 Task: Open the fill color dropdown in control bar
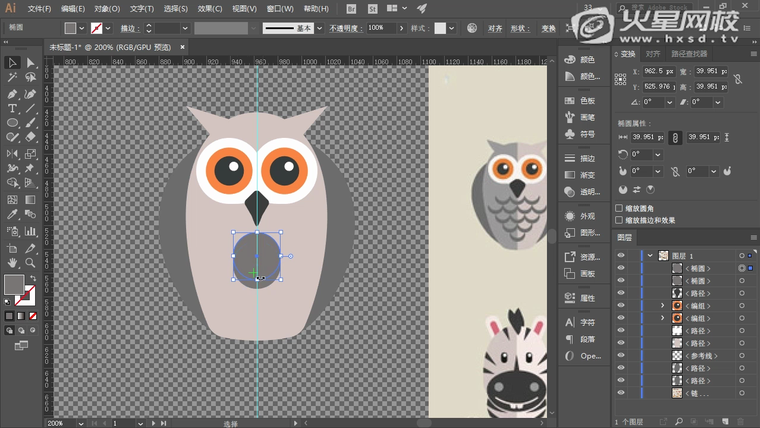point(83,28)
